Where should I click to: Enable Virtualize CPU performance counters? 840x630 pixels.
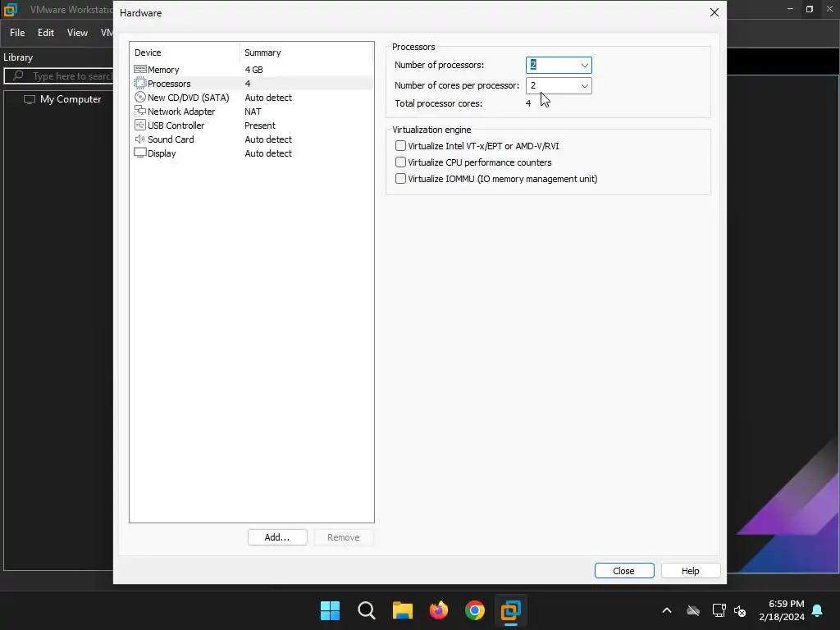tap(400, 162)
